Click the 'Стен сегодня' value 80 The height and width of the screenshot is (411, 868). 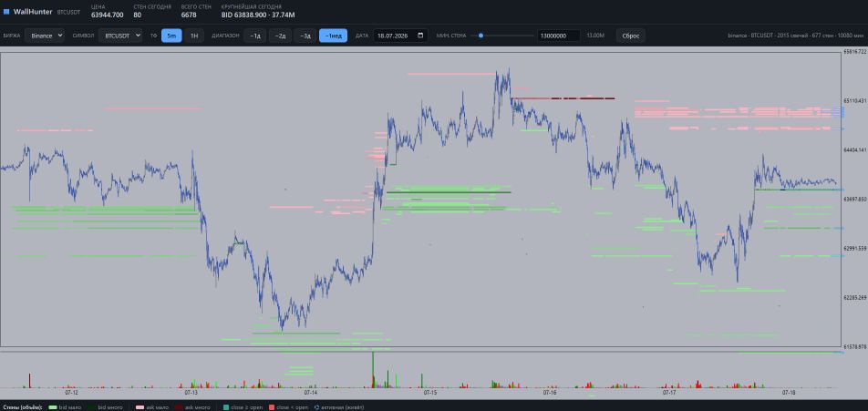click(x=138, y=15)
